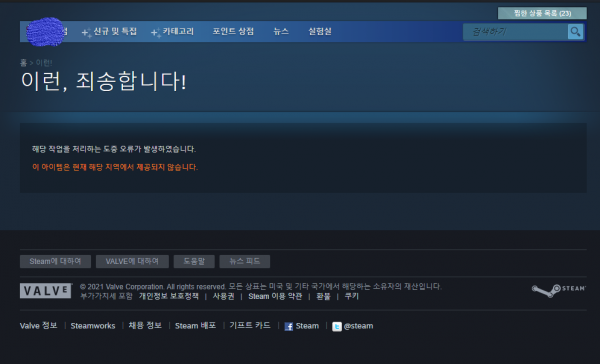
Task: Expand the 카테고리 menu
Action: click(173, 31)
